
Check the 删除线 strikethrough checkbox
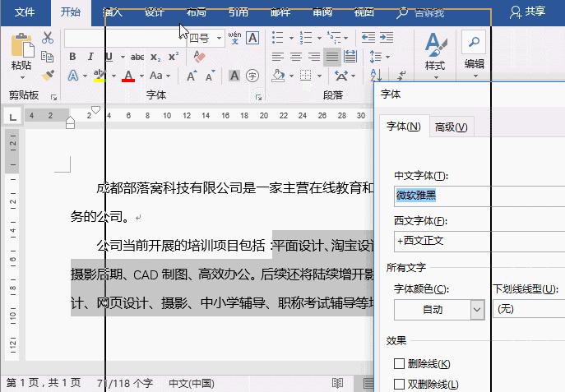point(399,363)
